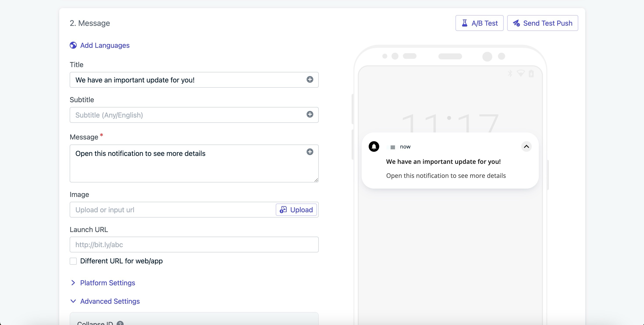Viewport: 644px width, 325px height.
Task: Click the Message textarea resize handle
Action: (x=316, y=180)
